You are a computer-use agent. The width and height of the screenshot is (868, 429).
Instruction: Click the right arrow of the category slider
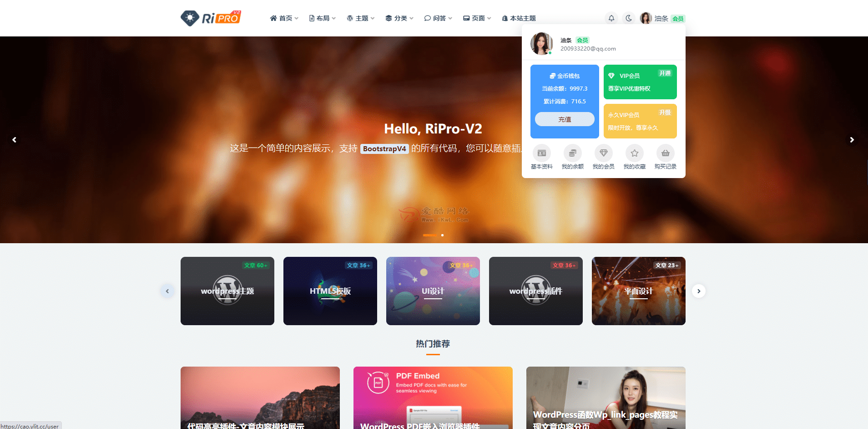[x=699, y=291]
